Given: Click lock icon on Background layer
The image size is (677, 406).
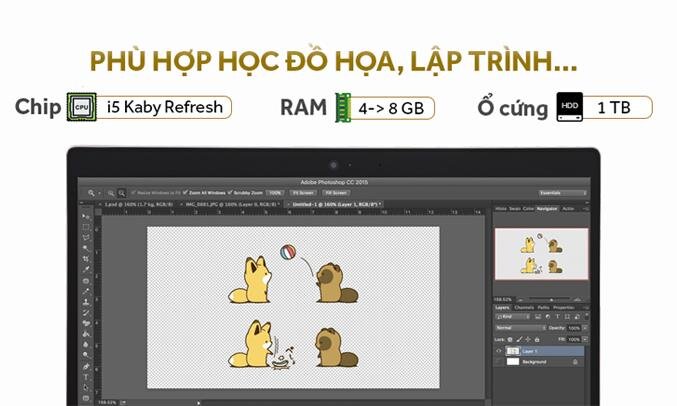Looking at the screenshot, I should tap(575, 361).
